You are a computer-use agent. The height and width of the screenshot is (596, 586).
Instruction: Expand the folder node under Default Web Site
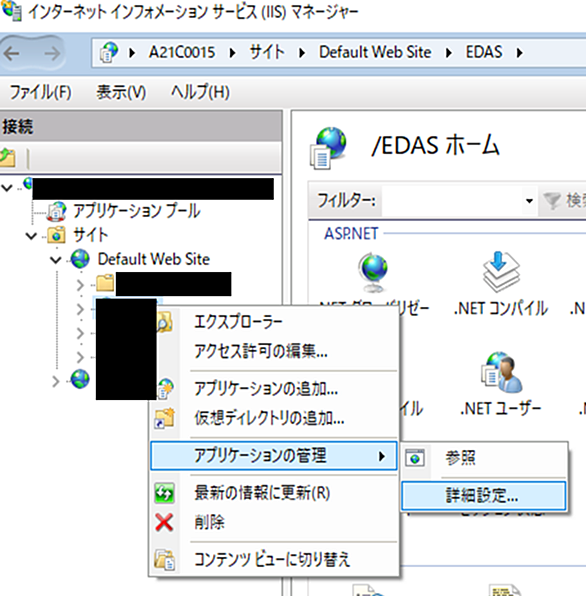pyautogui.click(x=80, y=285)
